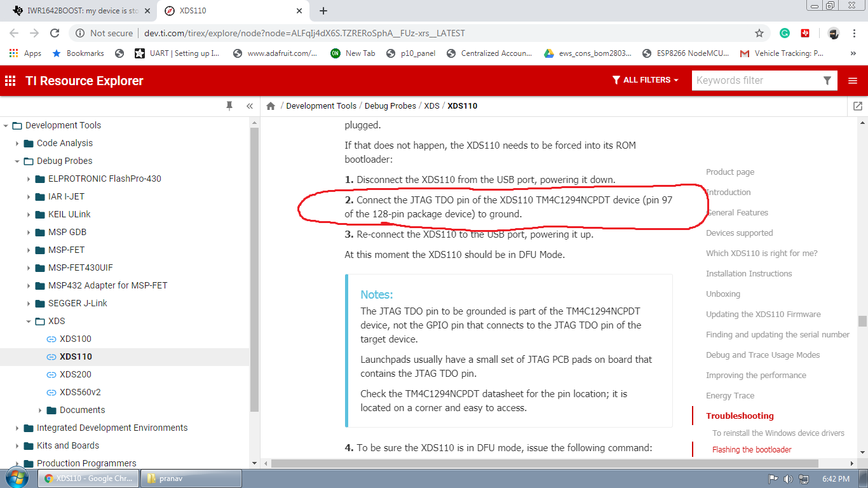
Task: Click the volume icon in system tray
Action: coord(788,478)
